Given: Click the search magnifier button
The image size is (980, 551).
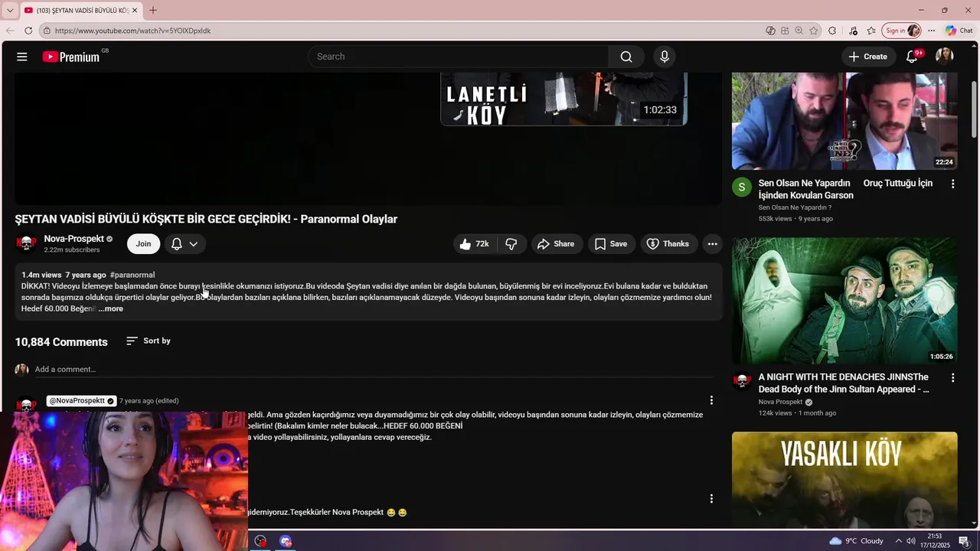Looking at the screenshot, I should [626, 57].
